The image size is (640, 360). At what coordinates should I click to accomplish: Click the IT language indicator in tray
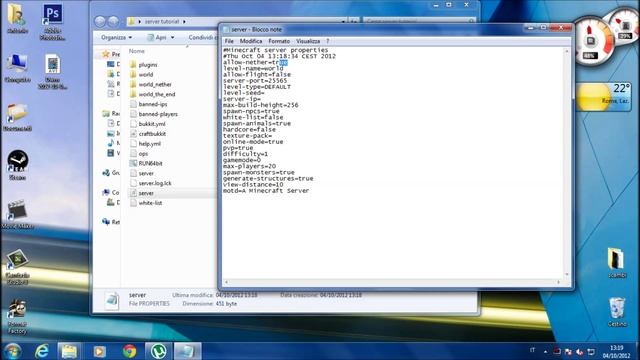532,350
